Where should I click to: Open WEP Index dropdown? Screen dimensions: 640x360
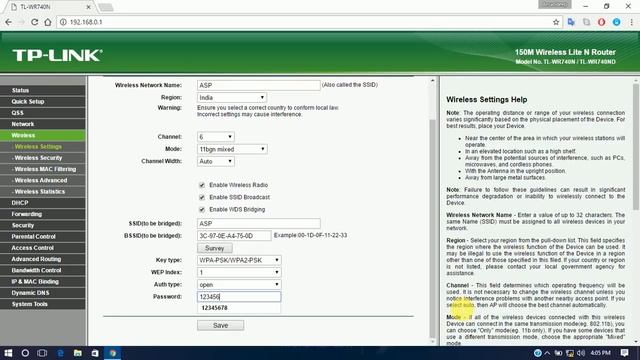click(x=239, y=272)
